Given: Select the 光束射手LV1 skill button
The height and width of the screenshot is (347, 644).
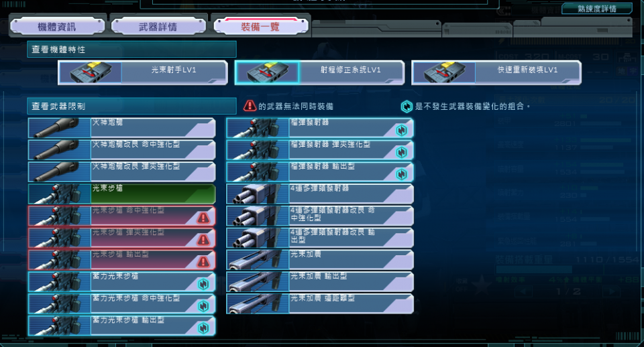Looking at the screenshot, I should [143, 73].
